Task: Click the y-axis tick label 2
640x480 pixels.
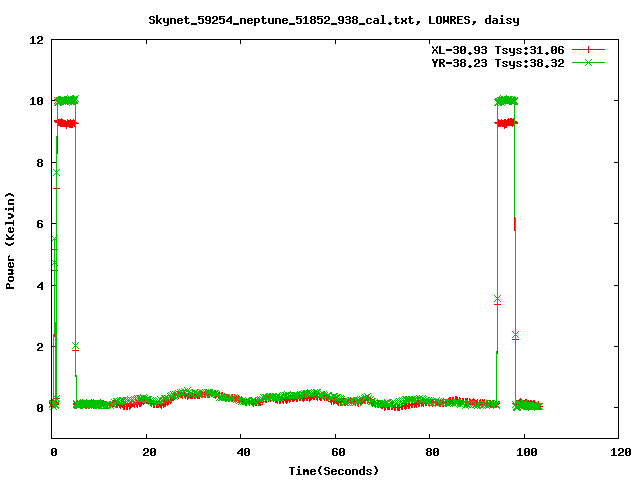Action: tap(40, 347)
